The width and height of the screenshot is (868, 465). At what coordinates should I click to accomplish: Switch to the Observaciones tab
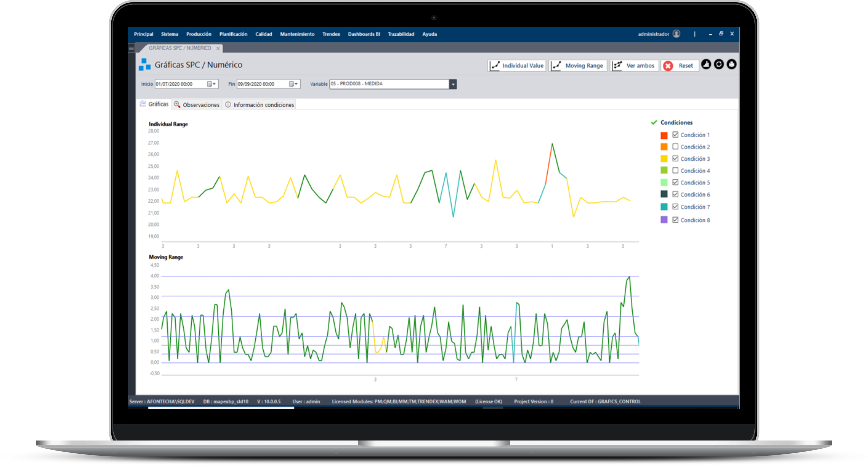click(197, 105)
